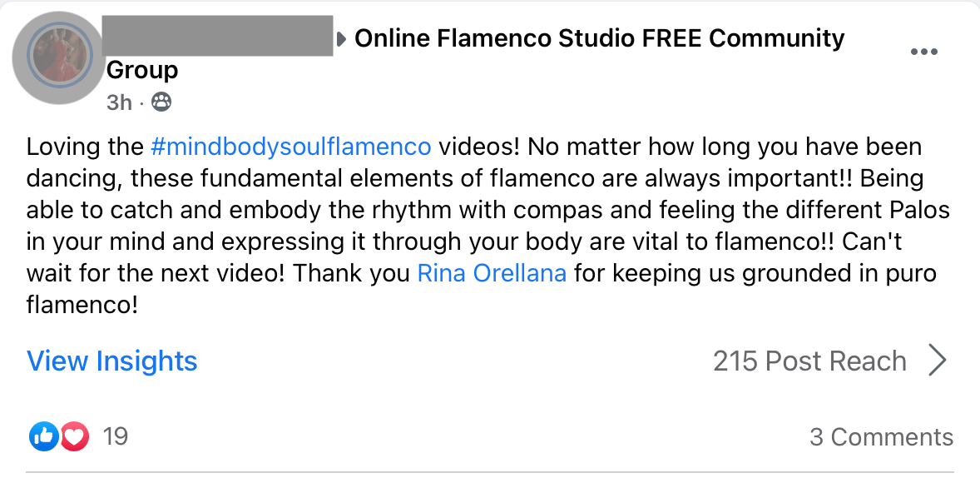Screen dimensions: 980x483
Task: View who reacted via the 19 count
Action: click(115, 436)
